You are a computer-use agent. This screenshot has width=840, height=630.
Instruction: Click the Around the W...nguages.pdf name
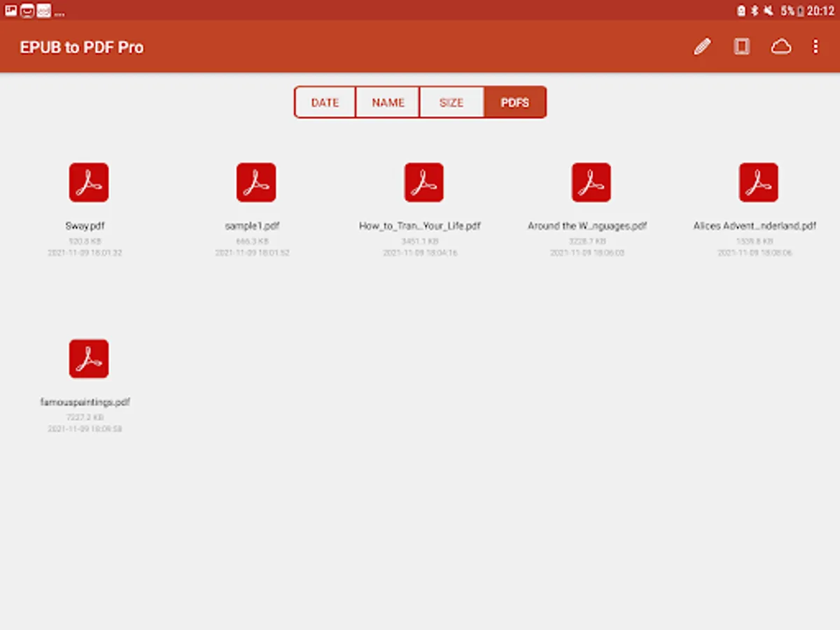point(587,226)
